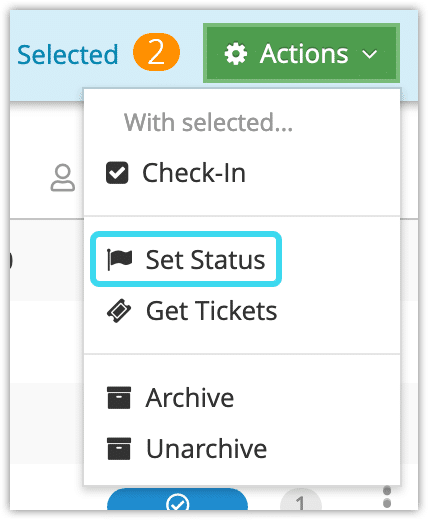
Task: Click the gray count badge showing 1
Action: click(x=301, y=499)
